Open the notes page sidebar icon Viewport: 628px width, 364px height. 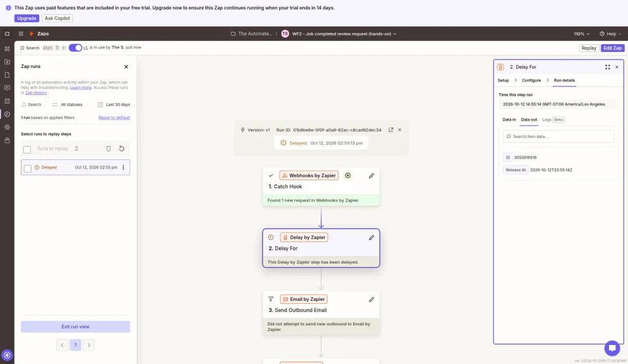pyautogui.click(x=7, y=75)
